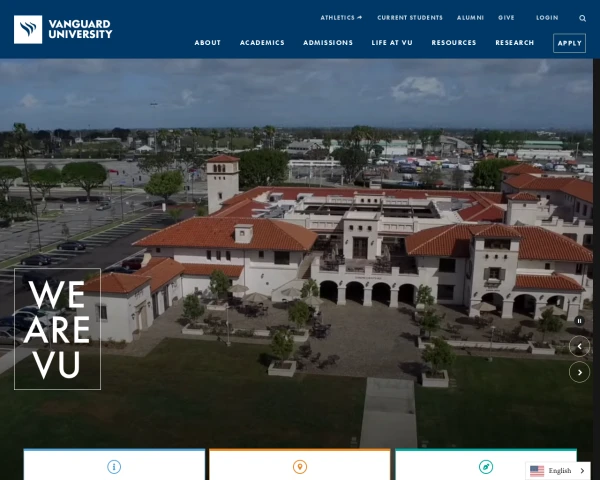The image size is (600, 480).
Task: Advance to next hero slide
Action: 579,372
